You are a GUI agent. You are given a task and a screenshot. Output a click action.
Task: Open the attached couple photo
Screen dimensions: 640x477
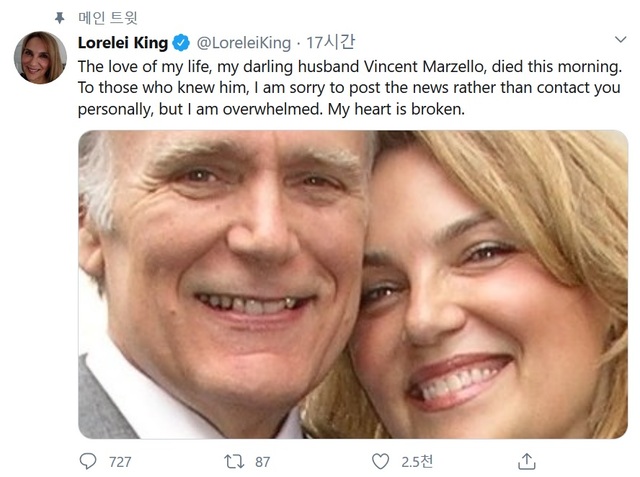tap(353, 285)
